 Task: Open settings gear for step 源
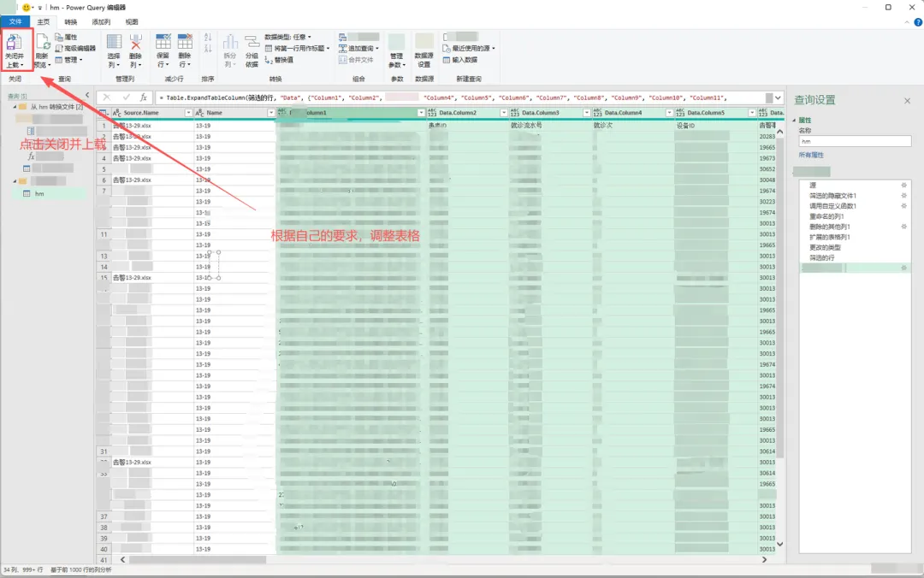903,185
